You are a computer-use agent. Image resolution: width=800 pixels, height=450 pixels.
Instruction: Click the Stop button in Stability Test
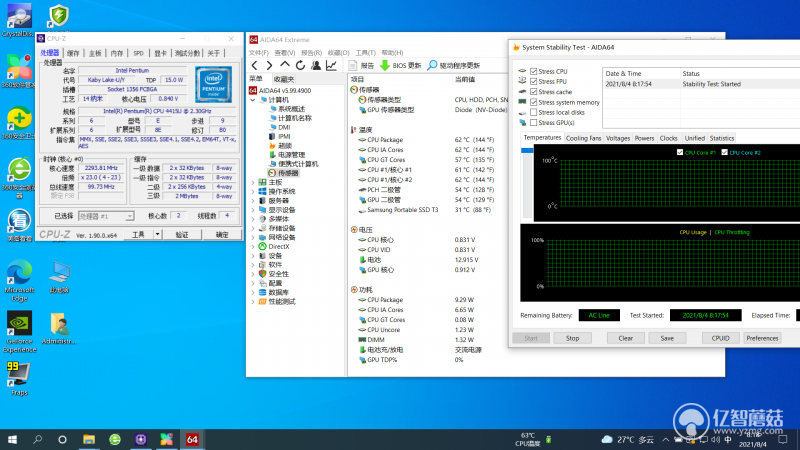tap(572, 338)
